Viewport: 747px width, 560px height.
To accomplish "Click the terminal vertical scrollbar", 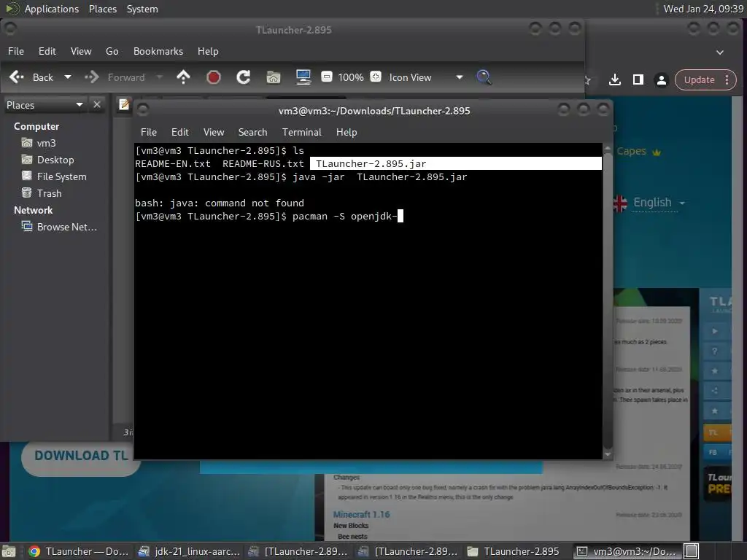I will pyautogui.click(x=608, y=301).
